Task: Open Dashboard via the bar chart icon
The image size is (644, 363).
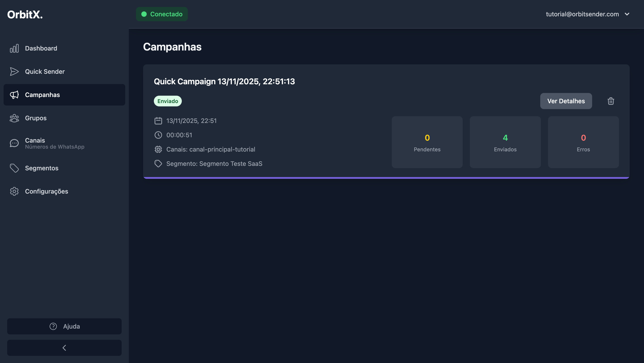Action: pos(14,48)
